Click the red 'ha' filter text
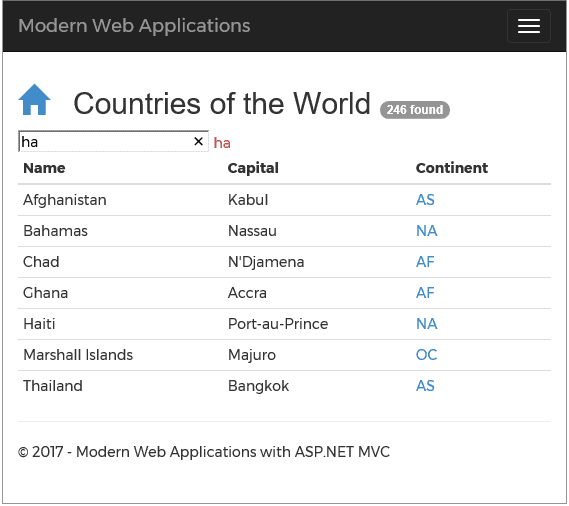Screen dimensions: 569x506 [x=222, y=143]
